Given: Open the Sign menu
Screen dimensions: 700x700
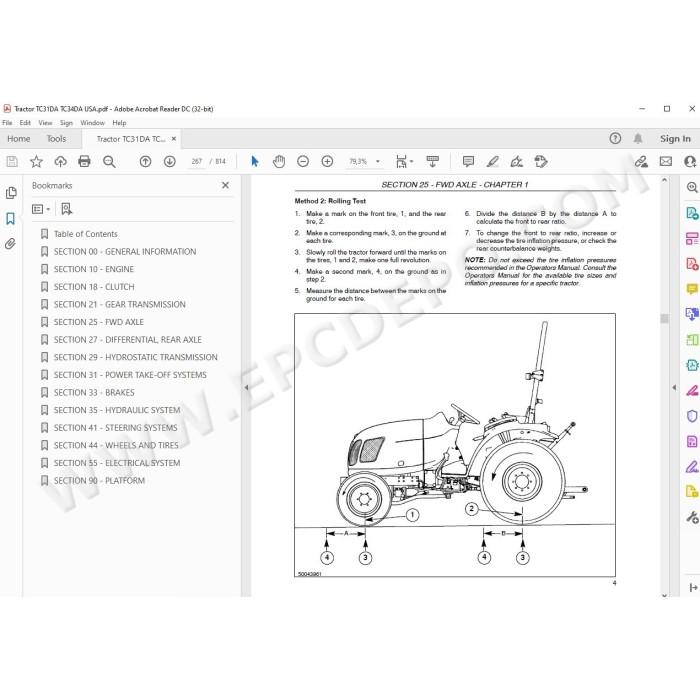Looking at the screenshot, I should (66, 123).
